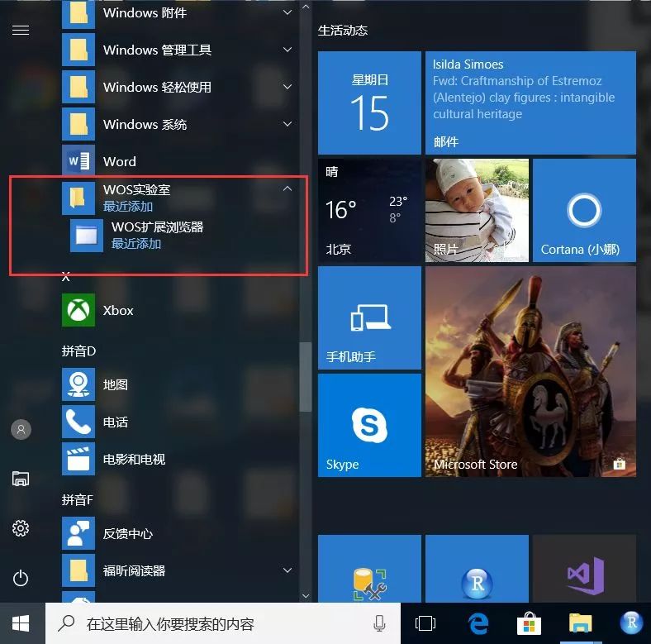Expand the 福昕阅读器 folder
The image size is (651, 644).
(x=287, y=570)
